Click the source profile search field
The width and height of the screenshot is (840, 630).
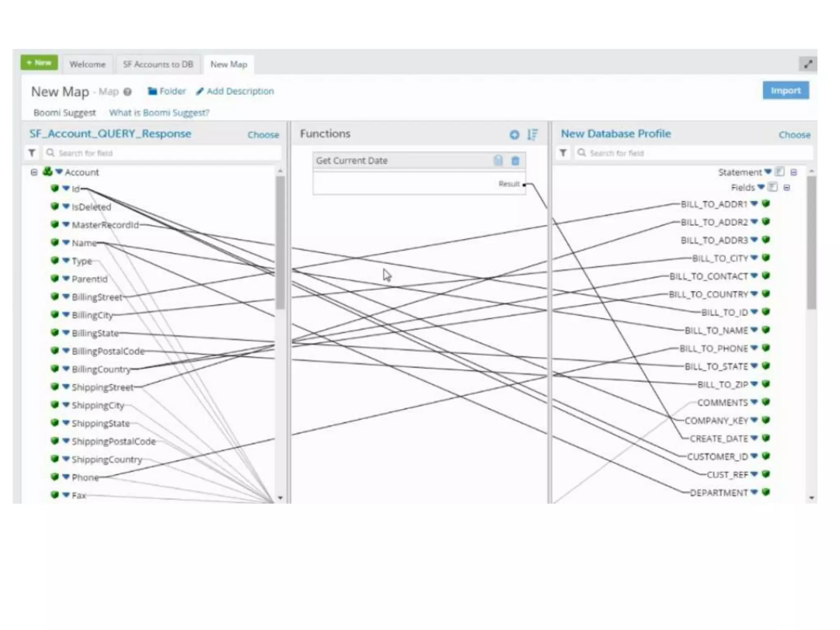tap(164, 153)
